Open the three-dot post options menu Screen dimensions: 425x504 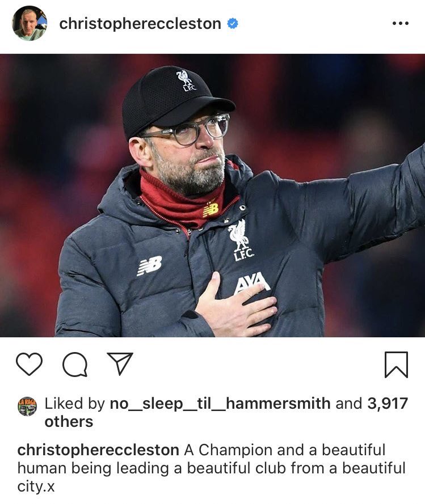401,23
